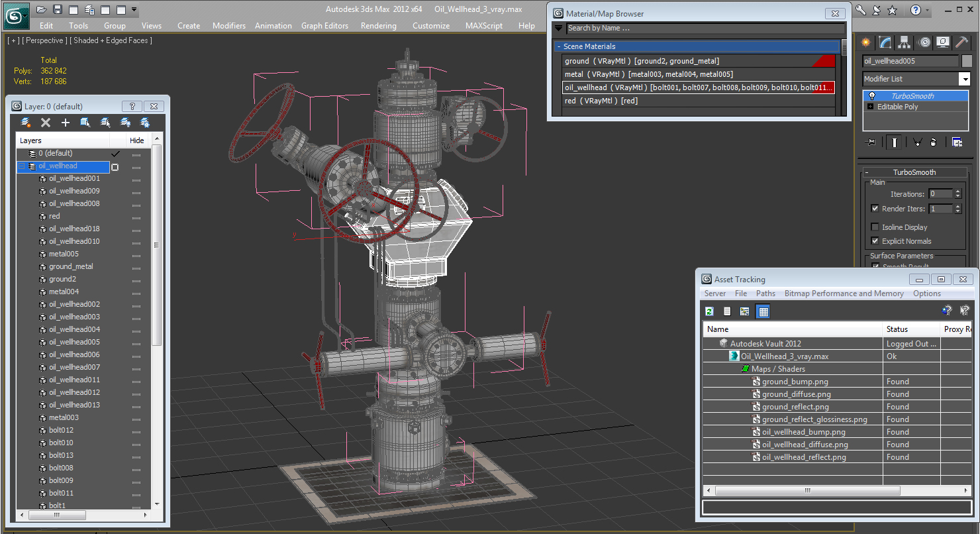The width and height of the screenshot is (980, 534).
Task: Collapse the TurboSmooth rollout
Action: pos(866,172)
